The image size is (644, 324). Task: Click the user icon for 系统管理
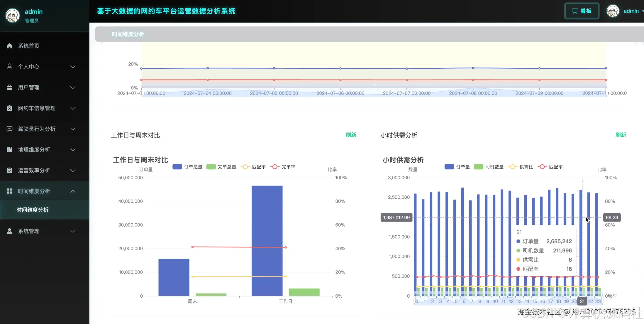9,231
